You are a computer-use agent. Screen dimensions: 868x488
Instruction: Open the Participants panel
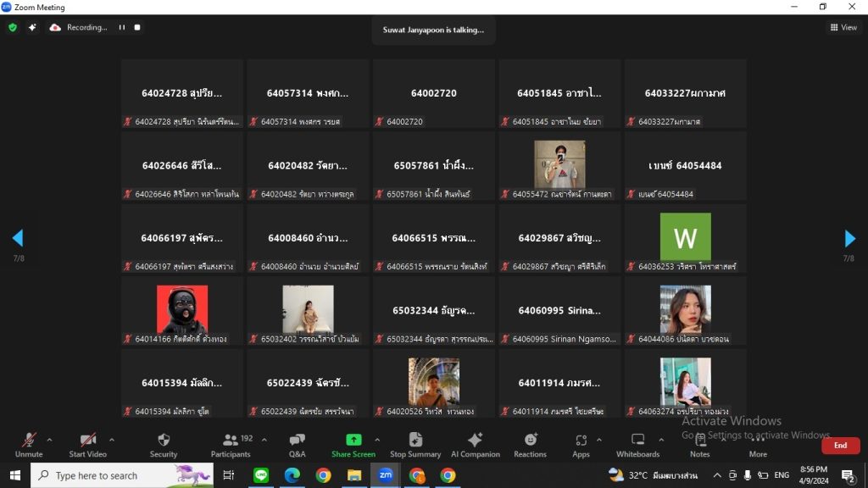(x=231, y=445)
